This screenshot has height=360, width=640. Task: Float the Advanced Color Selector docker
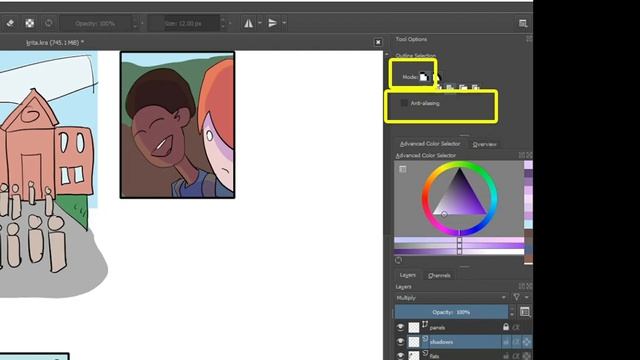pos(522,155)
